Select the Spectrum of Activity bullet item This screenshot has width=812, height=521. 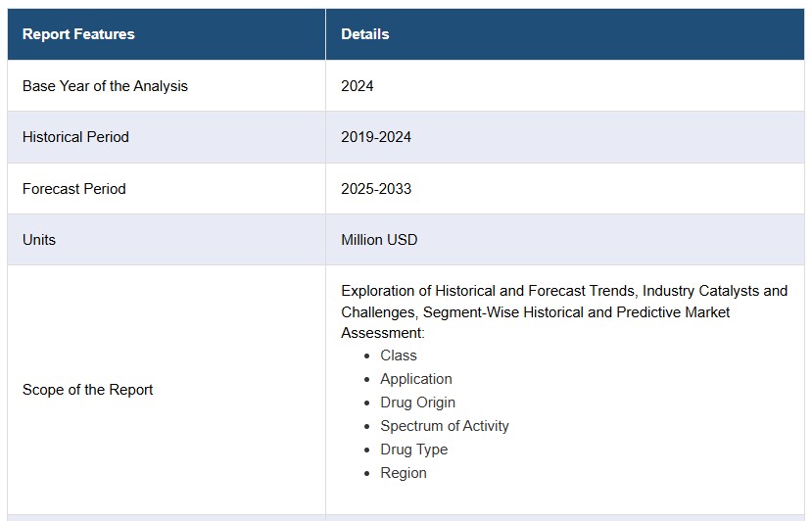pyautogui.click(x=445, y=426)
